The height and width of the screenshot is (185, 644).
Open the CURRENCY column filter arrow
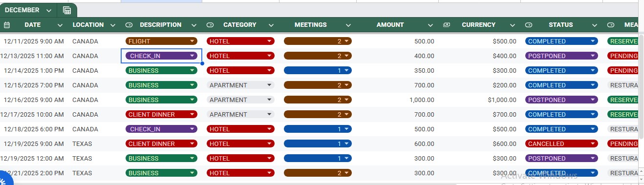(513, 25)
